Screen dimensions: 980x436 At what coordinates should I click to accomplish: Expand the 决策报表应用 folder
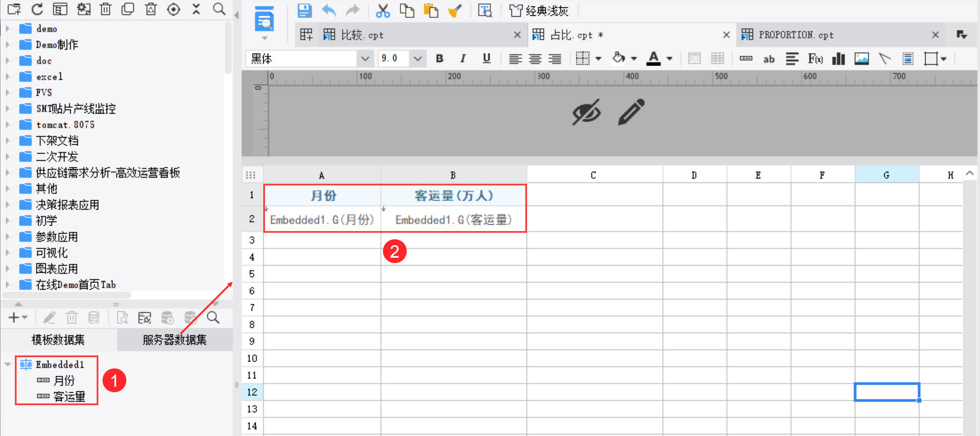click(x=8, y=204)
